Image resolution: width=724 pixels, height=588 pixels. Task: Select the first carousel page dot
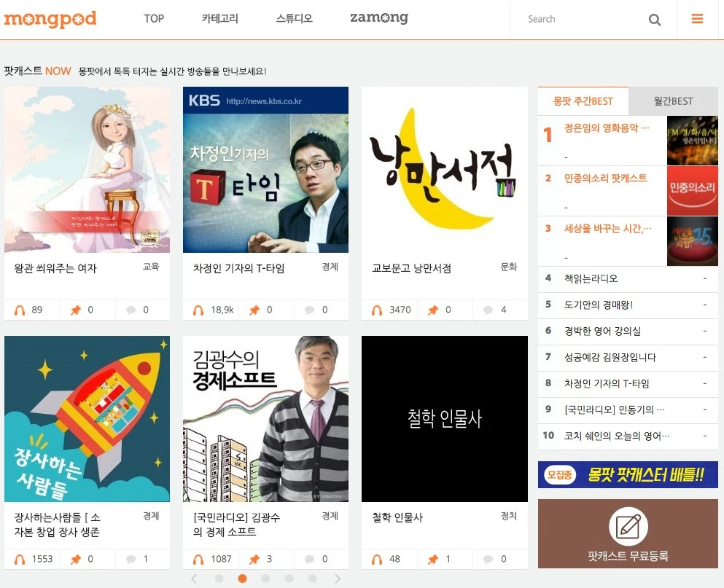point(219,579)
